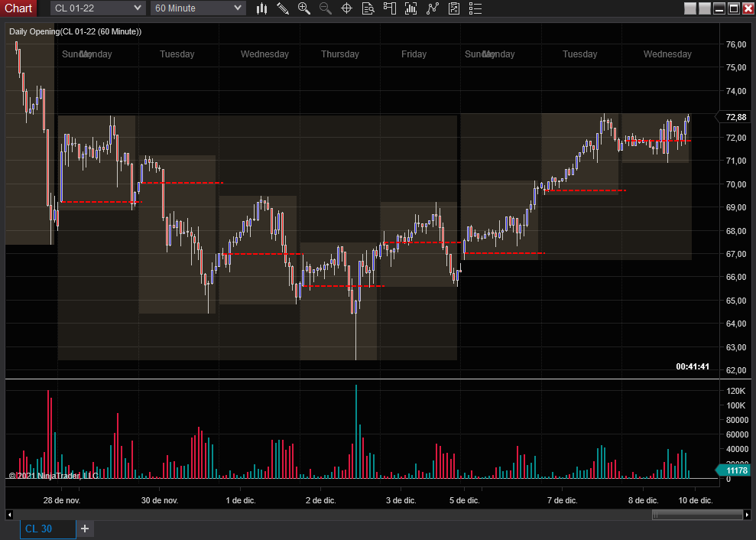Zoom in using the magnifier plus icon

tap(303, 8)
